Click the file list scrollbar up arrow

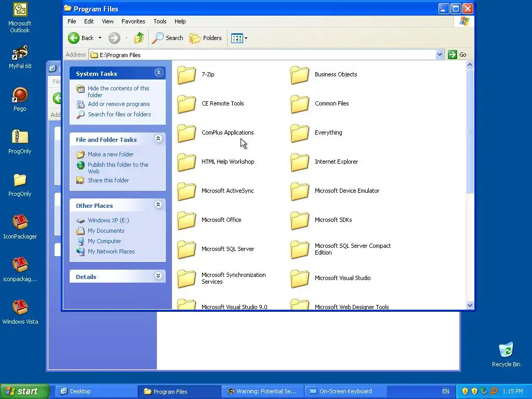[x=470, y=65]
